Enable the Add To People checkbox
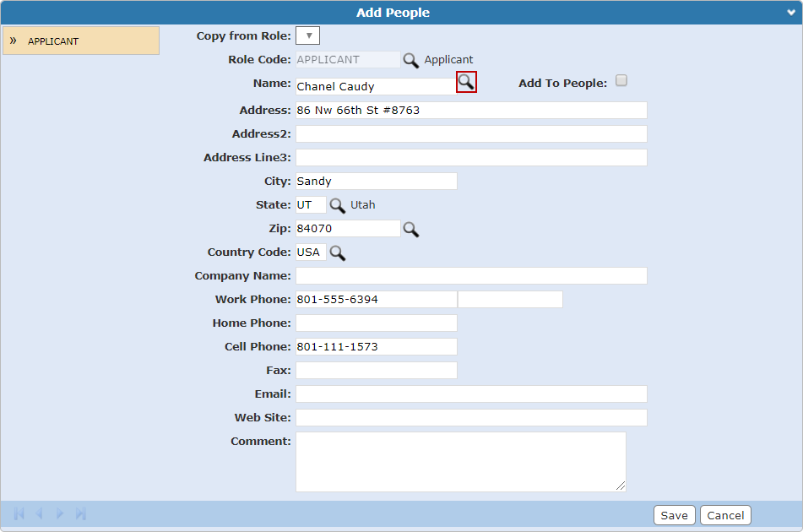 [621, 81]
